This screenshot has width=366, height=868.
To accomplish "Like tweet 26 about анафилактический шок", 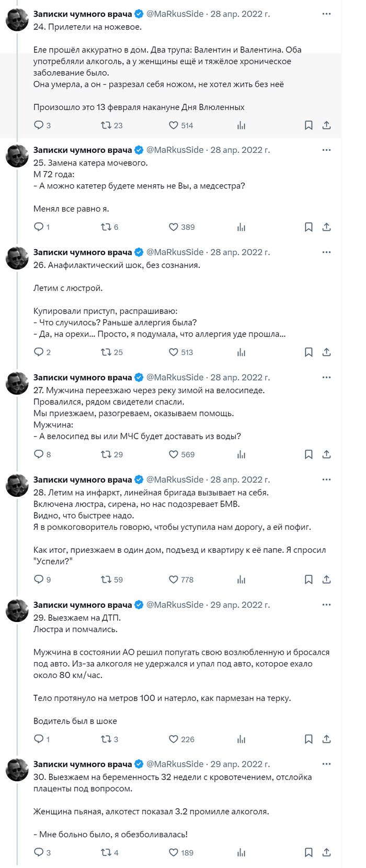I will pyautogui.click(x=174, y=352).
